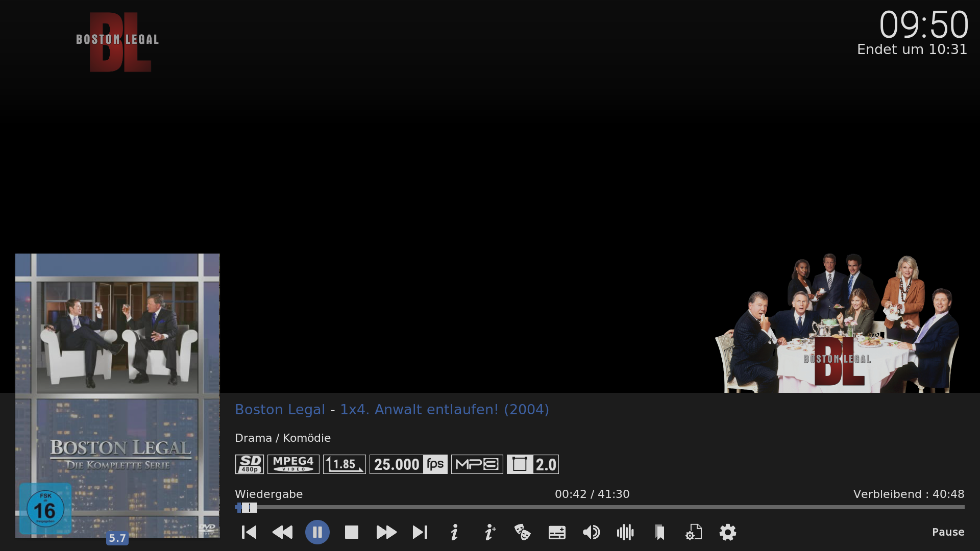Click the 5.7 rating label
This screenshot has width=980, height=551.
click(x=117, y=538)
